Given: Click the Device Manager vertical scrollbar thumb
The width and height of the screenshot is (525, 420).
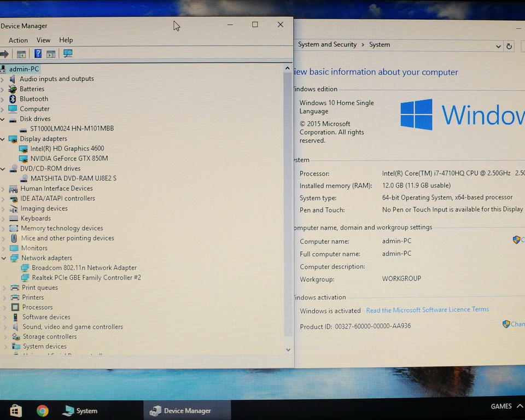Looking at the screenshot, I should [288, 203].
